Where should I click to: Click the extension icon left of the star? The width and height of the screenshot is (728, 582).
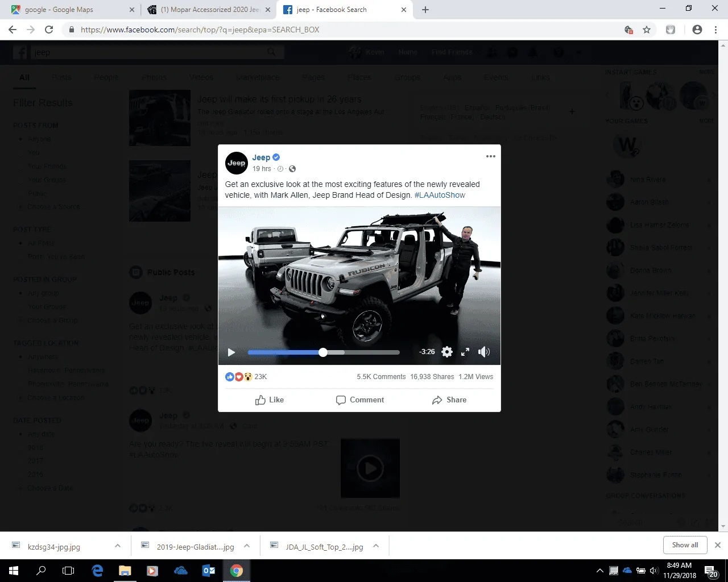point(628,30)
